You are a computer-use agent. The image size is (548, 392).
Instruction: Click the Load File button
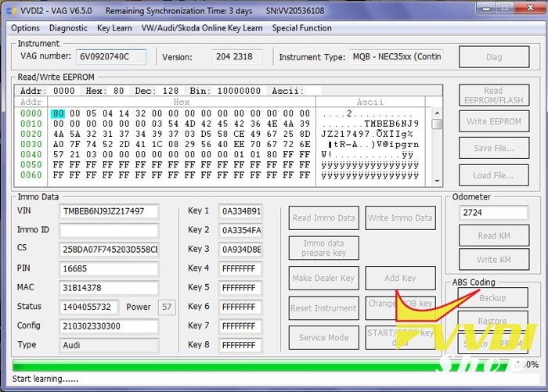click(x=494, y=175)
